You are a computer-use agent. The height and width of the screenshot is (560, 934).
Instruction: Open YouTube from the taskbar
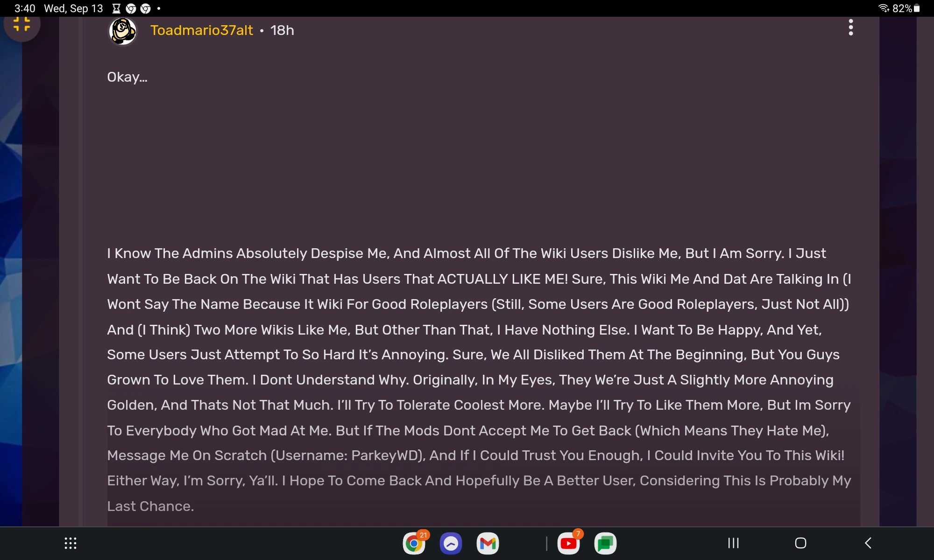pos(569,543)
